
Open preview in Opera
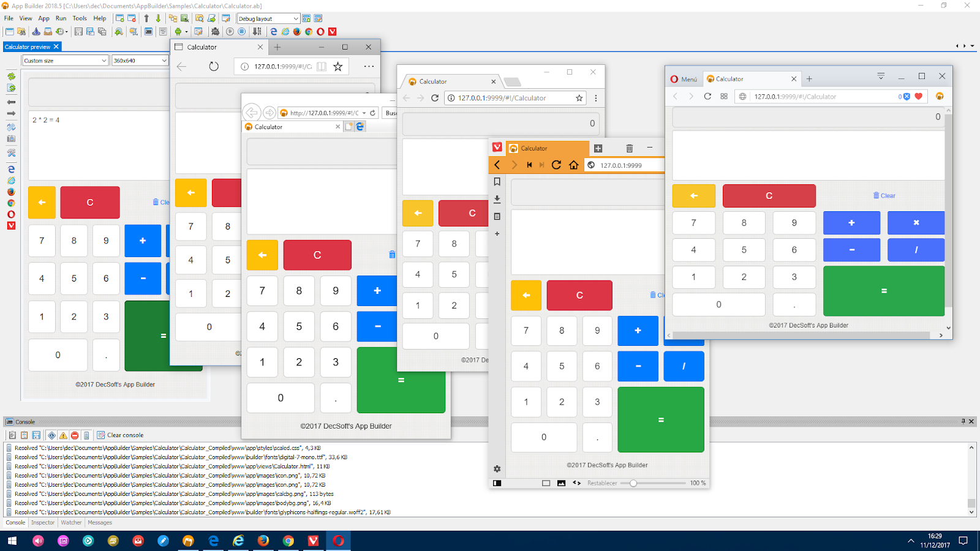click(x=11, y=214)
